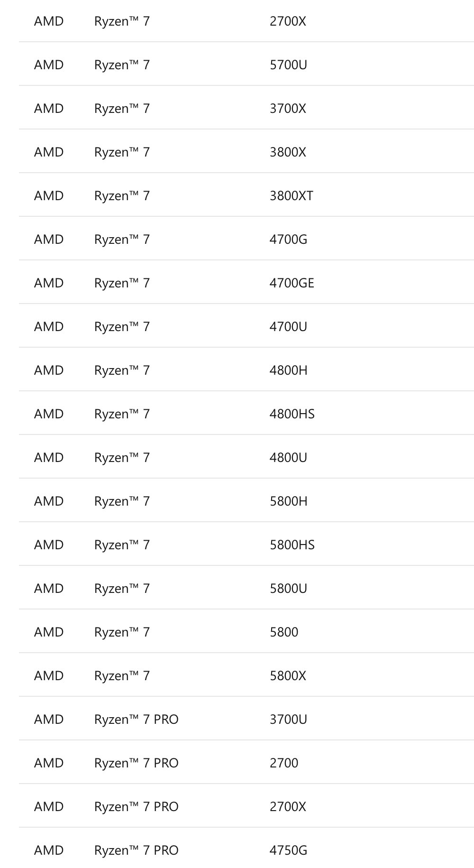Click the 5800HS model text
This screenshot has width=474, height=868.
(x=292, y=545)
